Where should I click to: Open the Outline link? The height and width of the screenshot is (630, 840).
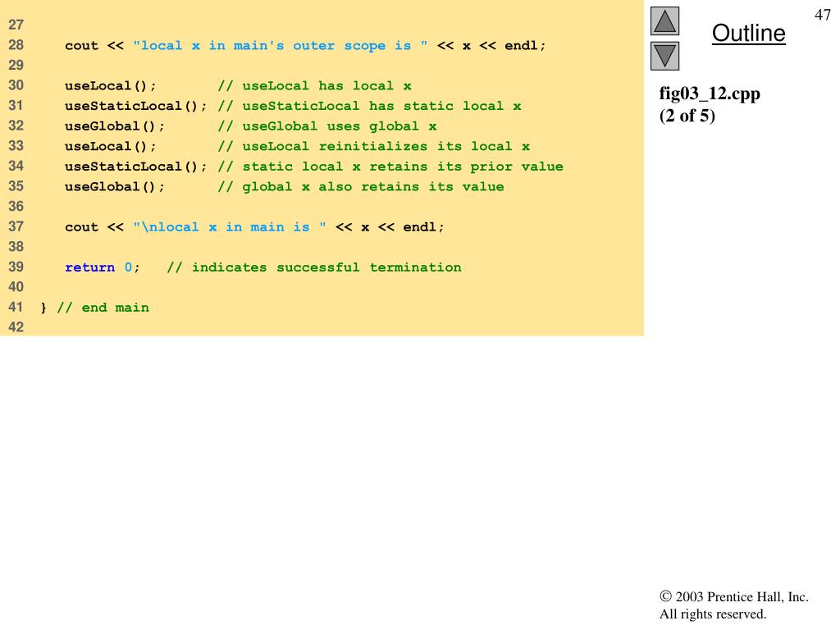coord(748,33)
